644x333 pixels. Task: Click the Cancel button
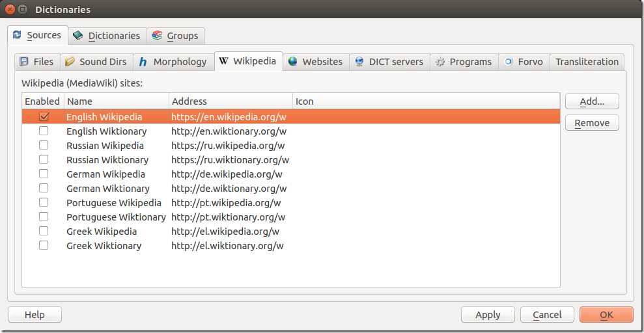tap(547, 315)
